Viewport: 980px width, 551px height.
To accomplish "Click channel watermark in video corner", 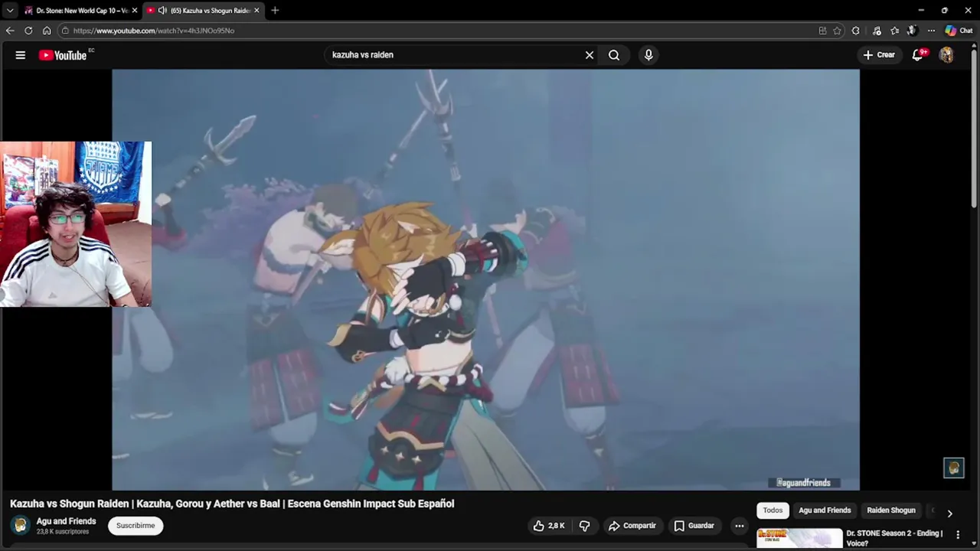I will click(953, 468).
